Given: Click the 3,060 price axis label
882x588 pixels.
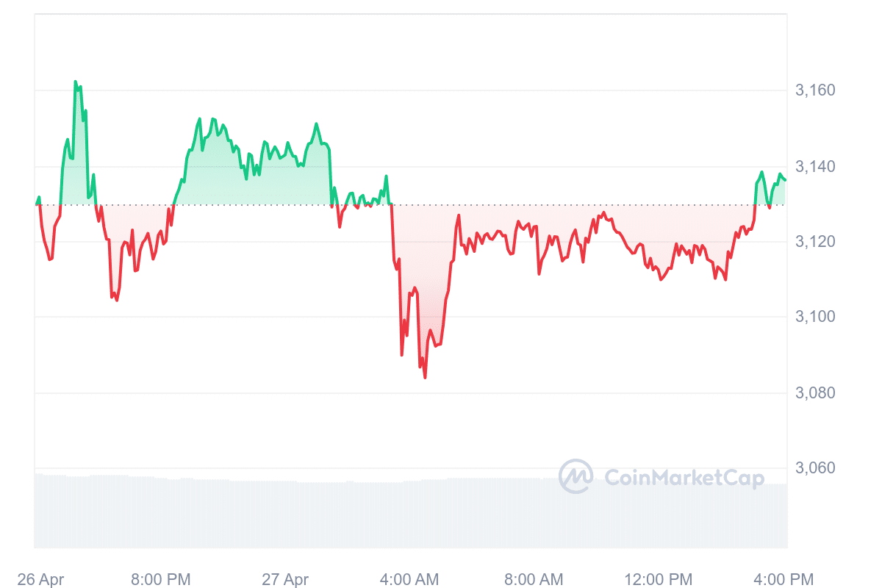Looking at the screenshot, I should [815, 468].
